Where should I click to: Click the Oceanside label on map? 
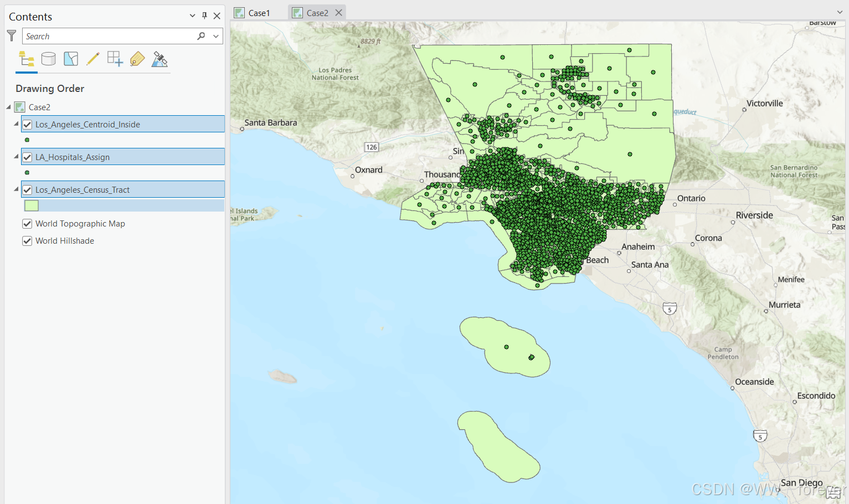(x=754, y=382)
